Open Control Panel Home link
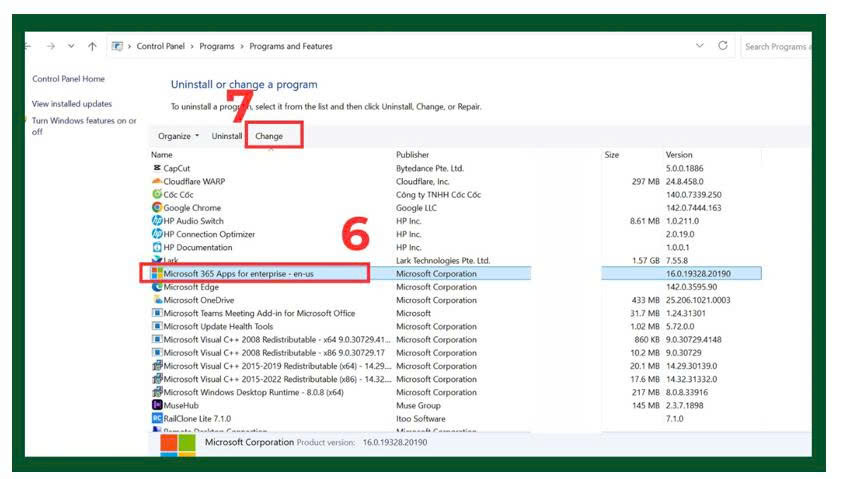Image resolution: width=845 pixels, height=479 pixels. [68, 79]
